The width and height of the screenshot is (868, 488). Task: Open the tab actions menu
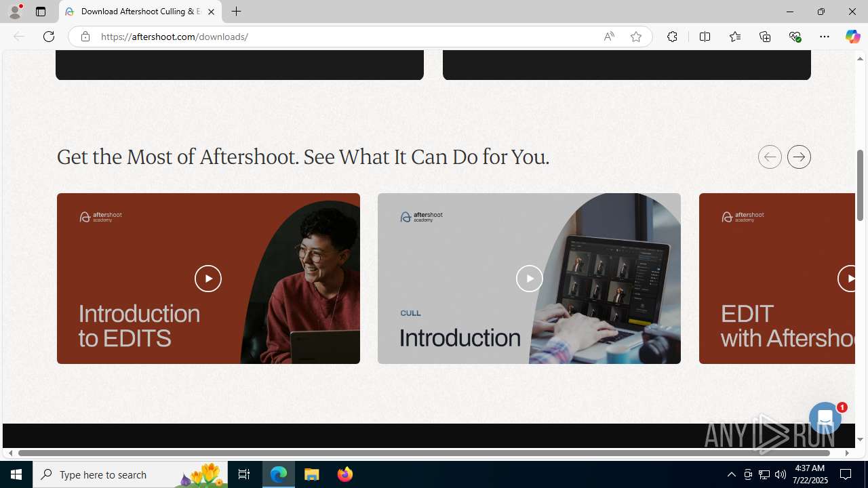coord(41,12)
